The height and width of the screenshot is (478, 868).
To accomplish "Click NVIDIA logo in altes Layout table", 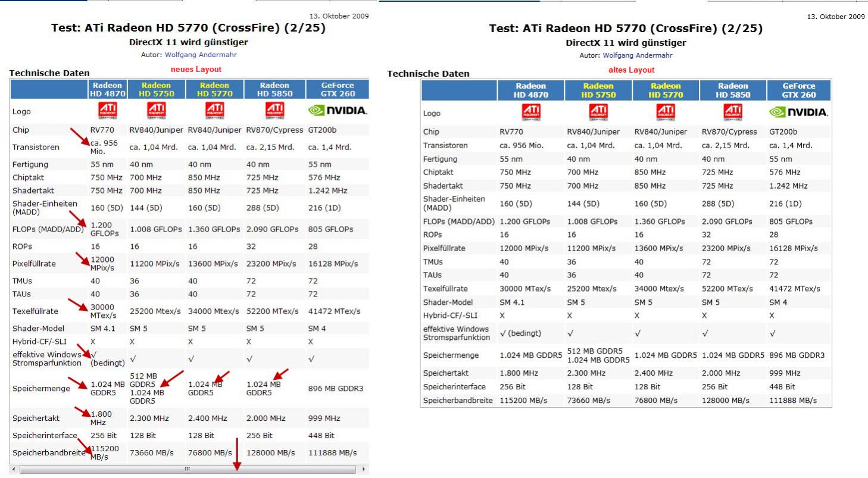I will click(x=798, y=113).
